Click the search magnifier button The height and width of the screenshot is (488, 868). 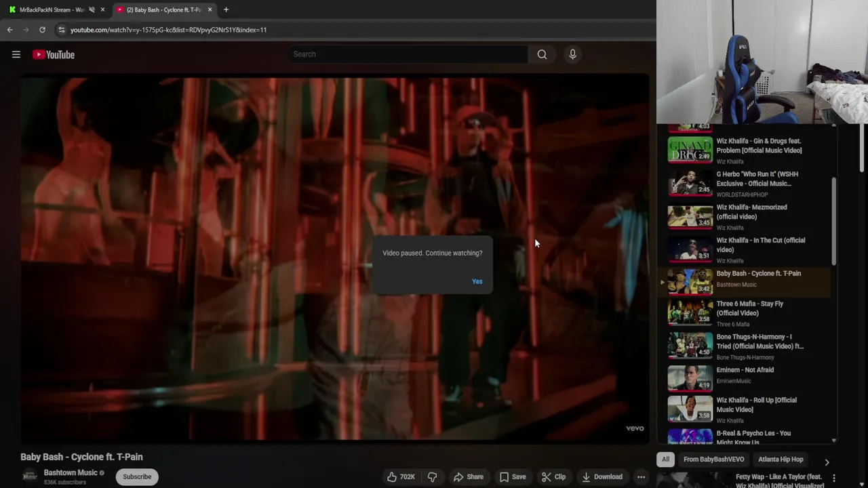click(x=542, y=54)
